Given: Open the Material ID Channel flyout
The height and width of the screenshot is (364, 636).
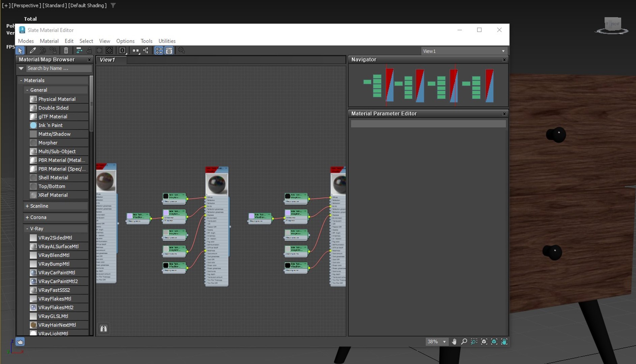Looking at the screenshot, I should click(122, 51).
